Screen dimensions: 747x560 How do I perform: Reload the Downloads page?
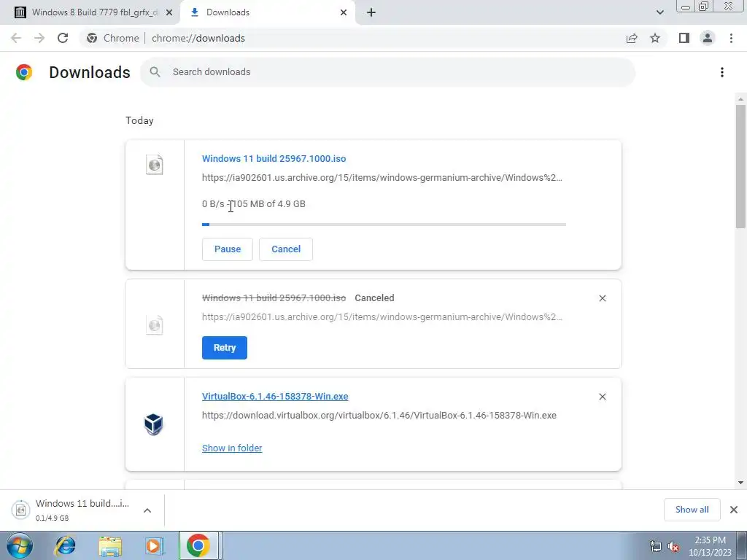tap(63, 38)
